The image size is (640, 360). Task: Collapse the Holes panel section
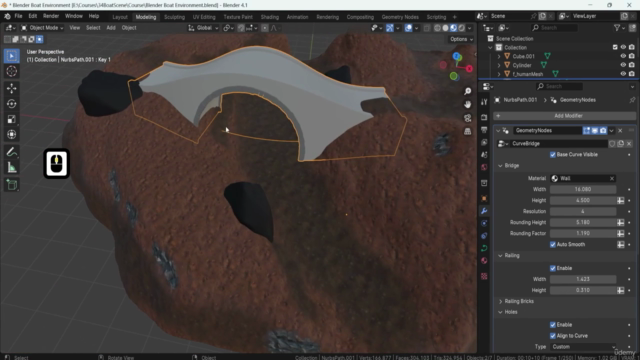500,312
